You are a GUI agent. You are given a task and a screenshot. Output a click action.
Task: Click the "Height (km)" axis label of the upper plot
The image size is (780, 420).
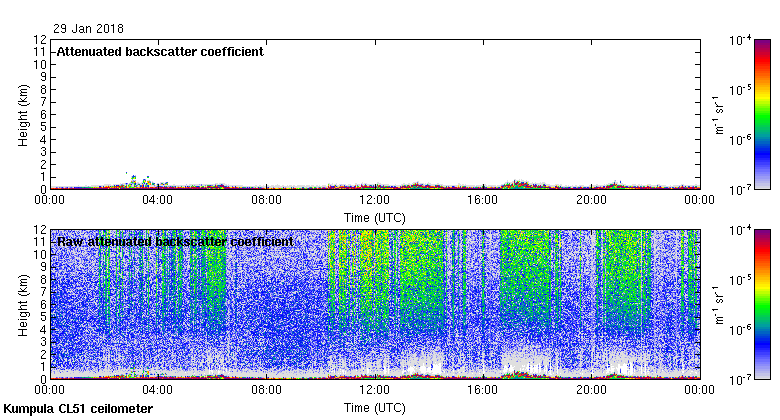tap(23, 115)
